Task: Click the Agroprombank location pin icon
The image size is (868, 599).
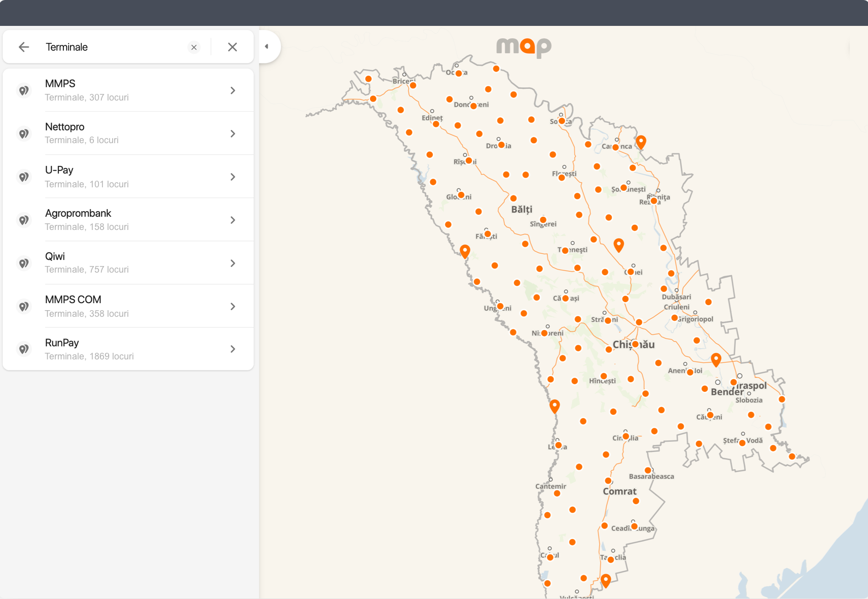Action: tap(24, 220)
